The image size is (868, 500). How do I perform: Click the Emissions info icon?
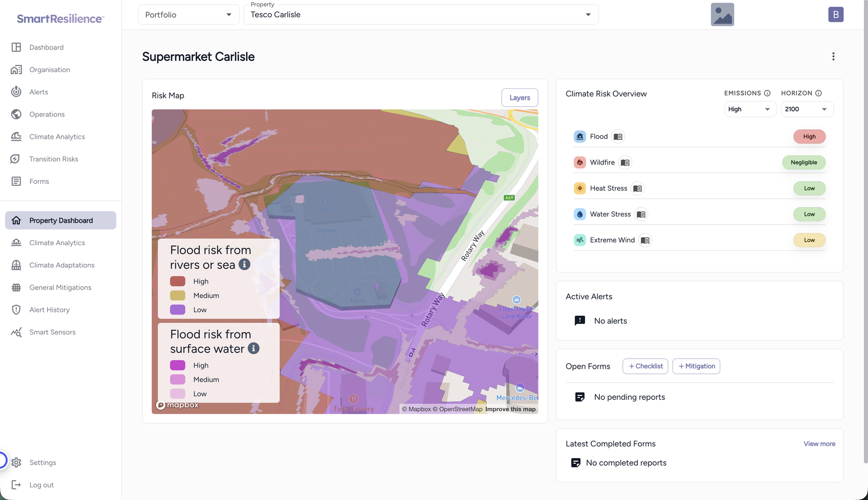[x=767, y=93]
